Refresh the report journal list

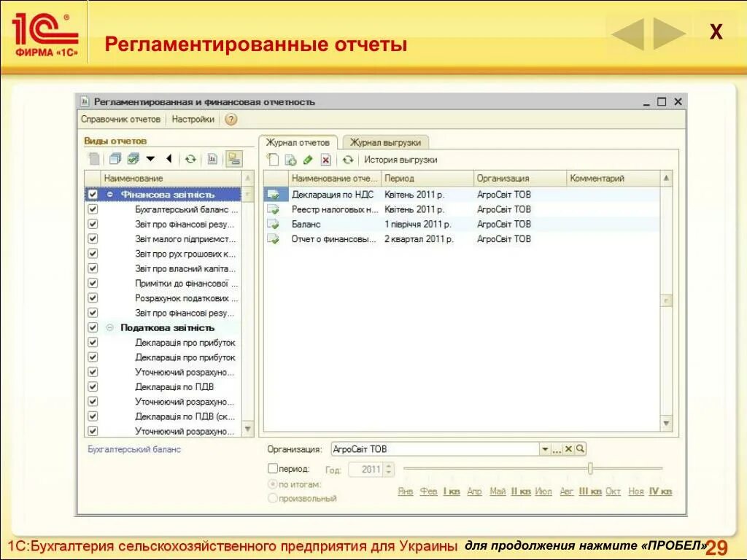348,160
